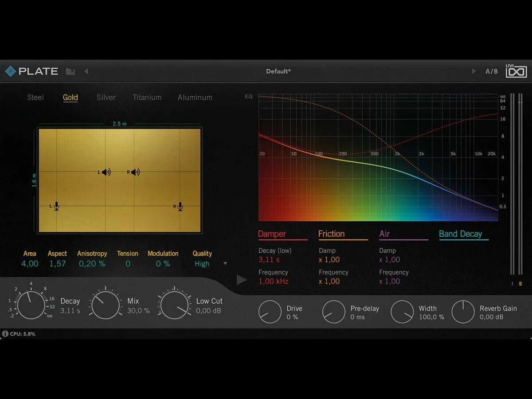Click the Width value 100,0 %
Viewport: 532px width, 399px height.
431,317
